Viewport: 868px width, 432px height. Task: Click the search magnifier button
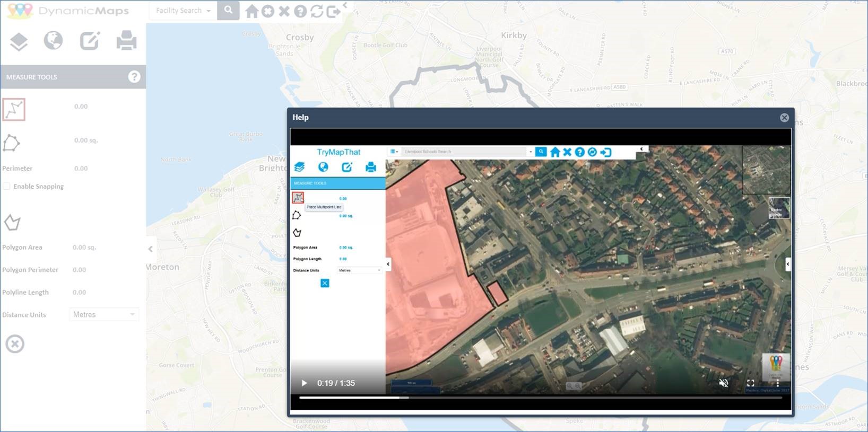coord(228,11)
